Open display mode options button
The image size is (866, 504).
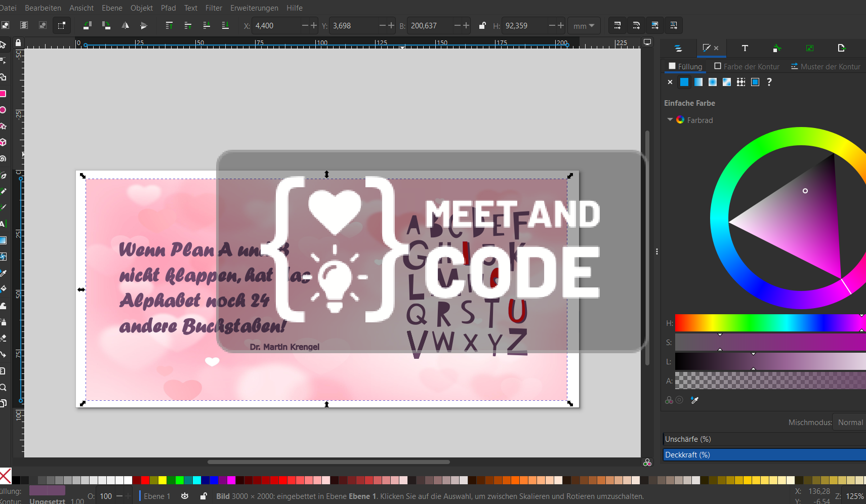point(647,42)
